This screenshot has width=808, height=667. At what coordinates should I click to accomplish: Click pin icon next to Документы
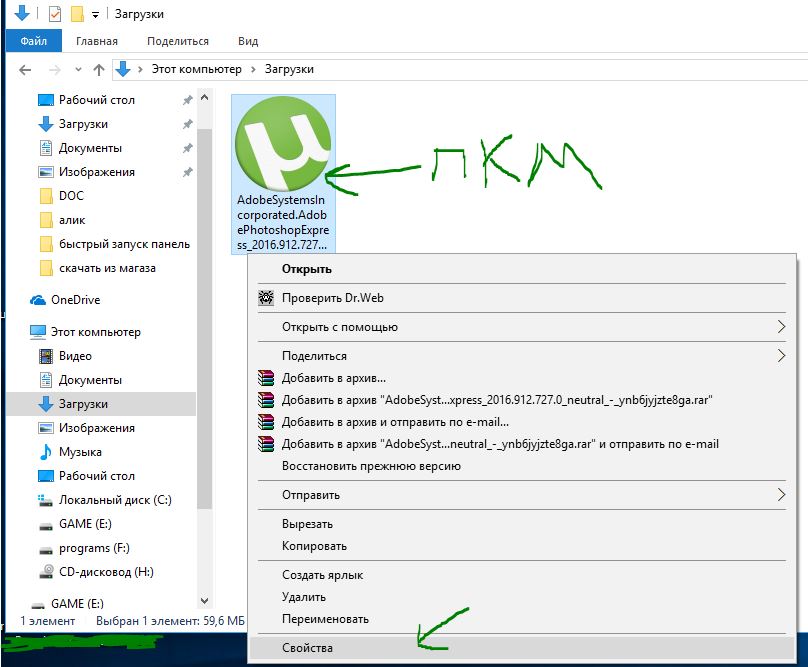(188, 148)
